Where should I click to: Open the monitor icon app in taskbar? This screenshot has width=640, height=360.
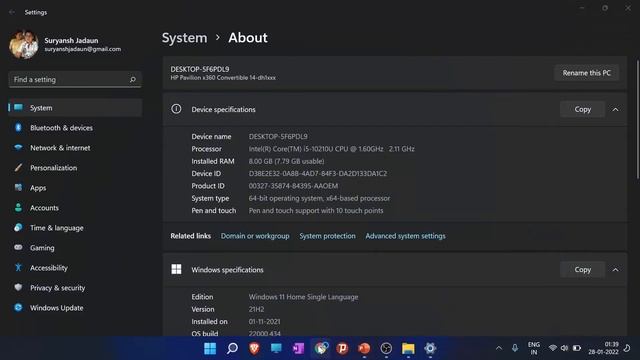click(276, 348)
